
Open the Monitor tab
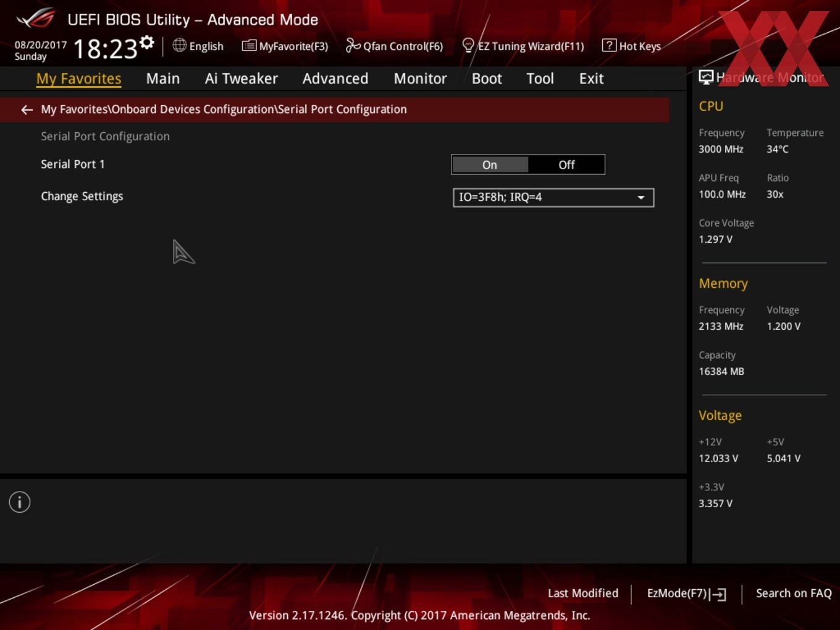420,78
